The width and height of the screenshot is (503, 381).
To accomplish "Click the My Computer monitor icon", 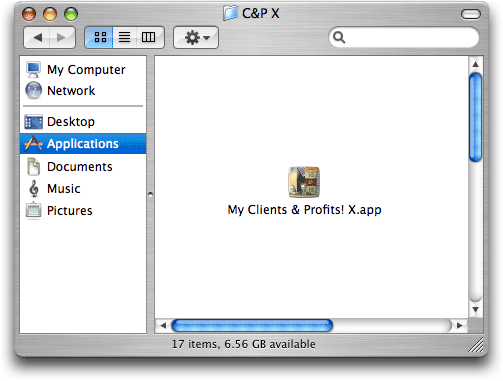I will pyautogui.click(x=33, y=69).
